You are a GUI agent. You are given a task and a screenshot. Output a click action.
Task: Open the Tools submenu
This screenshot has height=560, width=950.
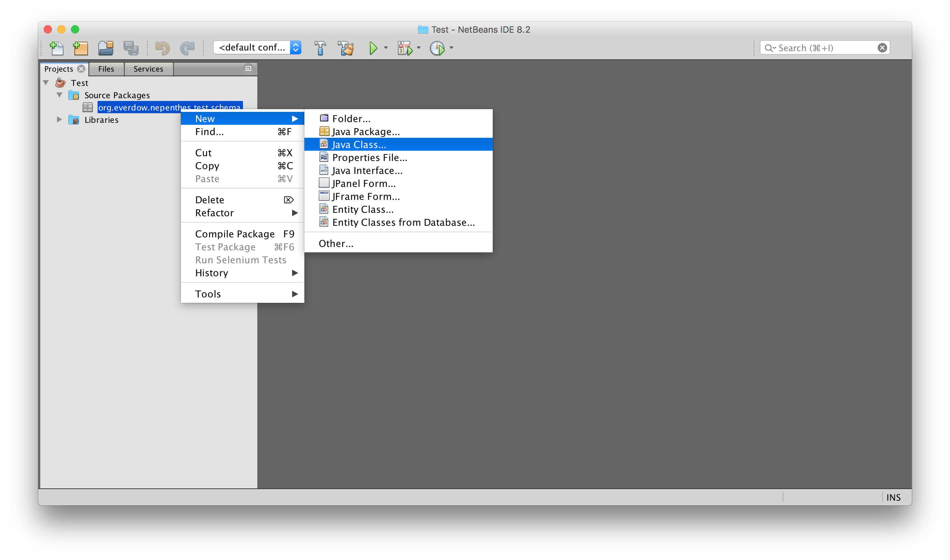tap(242, 294)
